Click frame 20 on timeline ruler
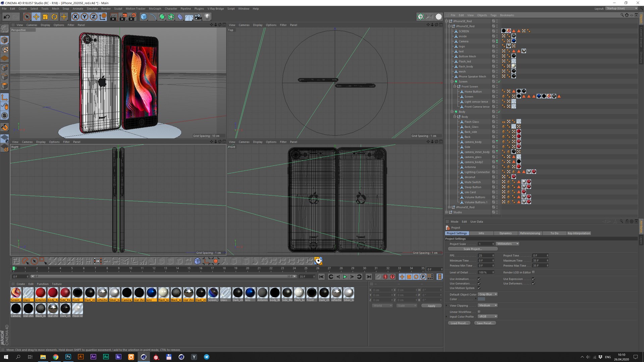Viewport: 644px width, 362px height. (247, 268)
